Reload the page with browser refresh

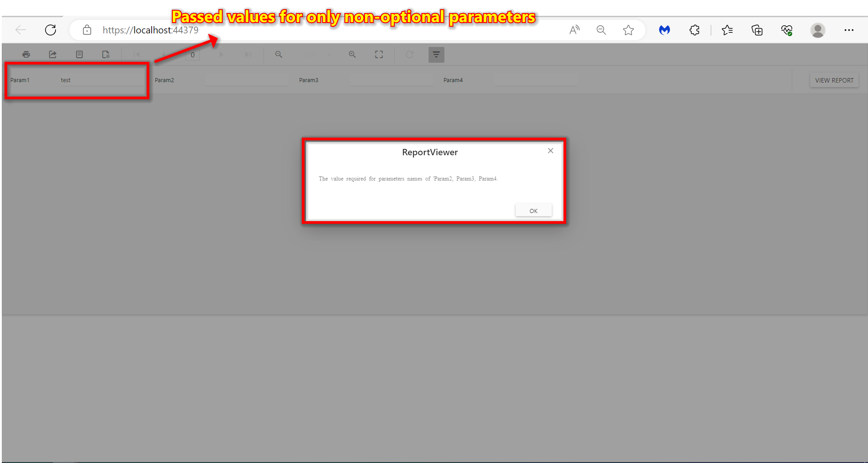click(x=51, y=30)
